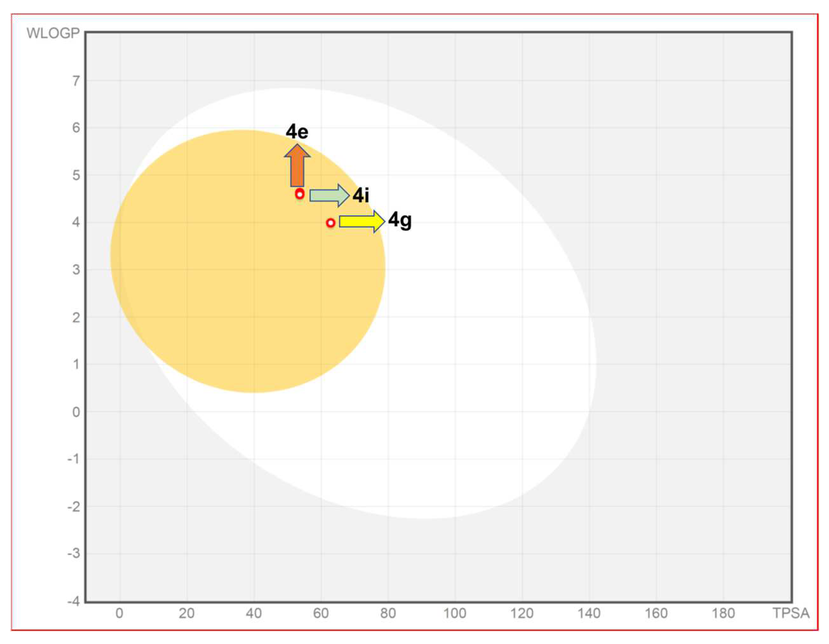Click the 7 tick label on WLOGP axis
The image size is (829, 644).
click(x=76, y=81)
